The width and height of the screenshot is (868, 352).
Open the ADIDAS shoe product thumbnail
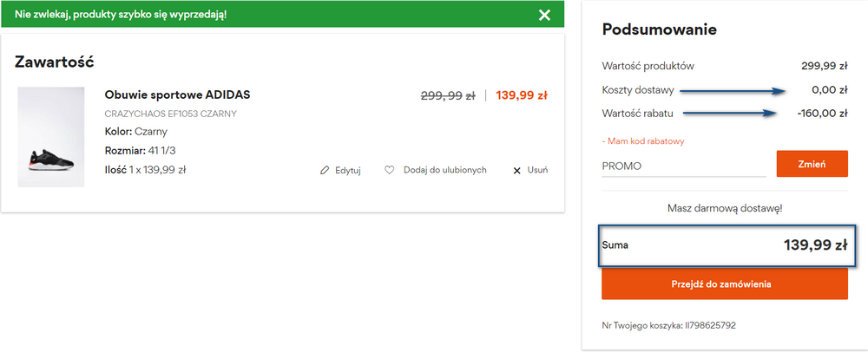pyautogui.click(x=51, y=137)
